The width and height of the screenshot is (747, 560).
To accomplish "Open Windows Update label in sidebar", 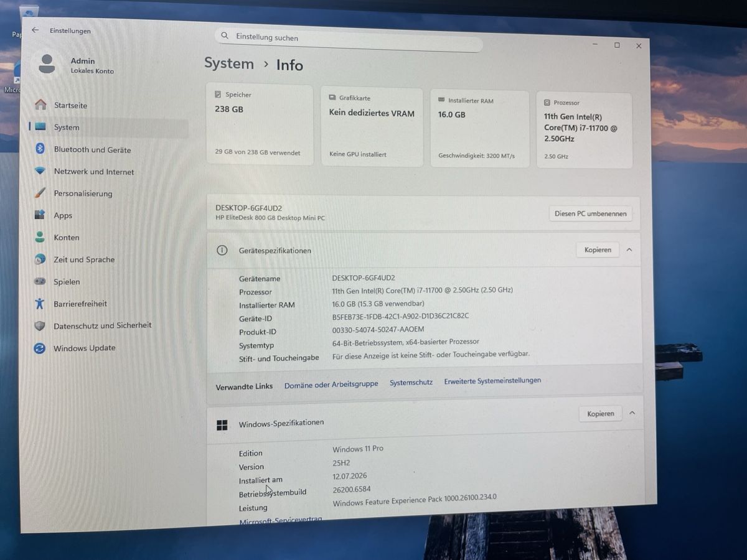I will [84, 348].
